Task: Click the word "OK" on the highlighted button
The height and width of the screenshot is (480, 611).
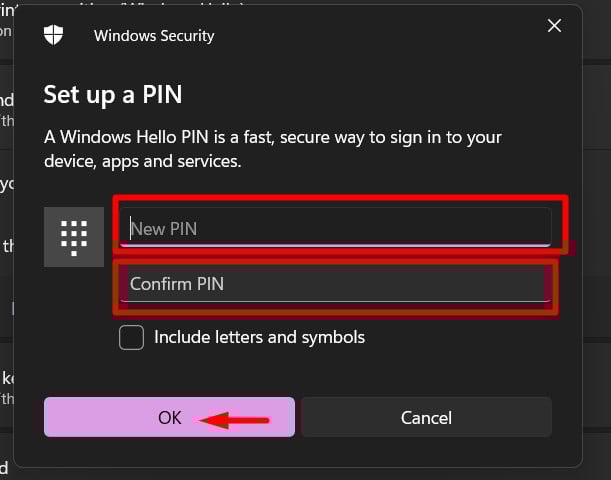Action: [x=170, y=418]
